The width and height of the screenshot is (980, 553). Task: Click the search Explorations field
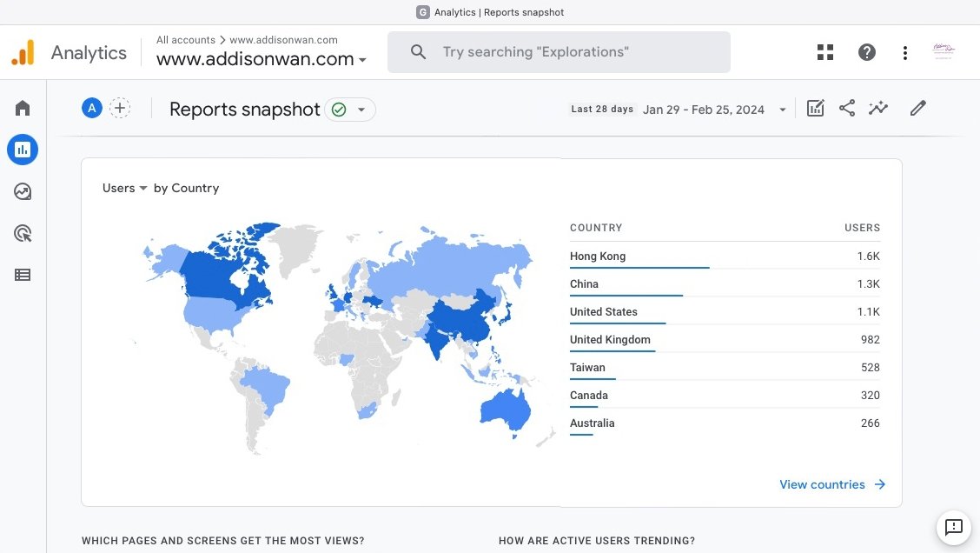pyautogui.click(x=559, y=52)
